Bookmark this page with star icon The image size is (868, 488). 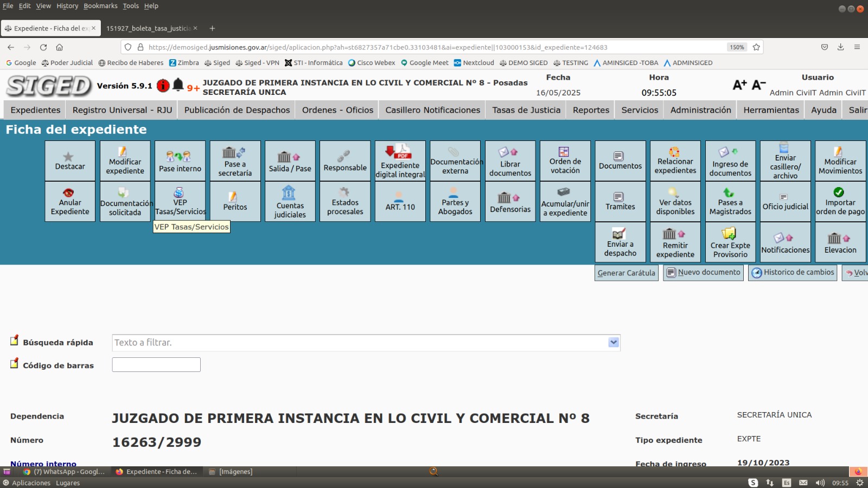756,47
